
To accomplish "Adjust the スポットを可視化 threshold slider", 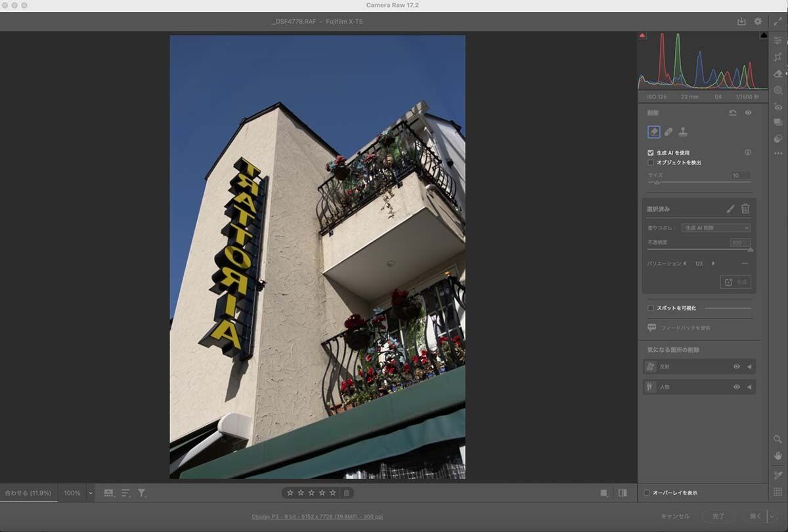I will pyautogui.click(x=728, y=308).
